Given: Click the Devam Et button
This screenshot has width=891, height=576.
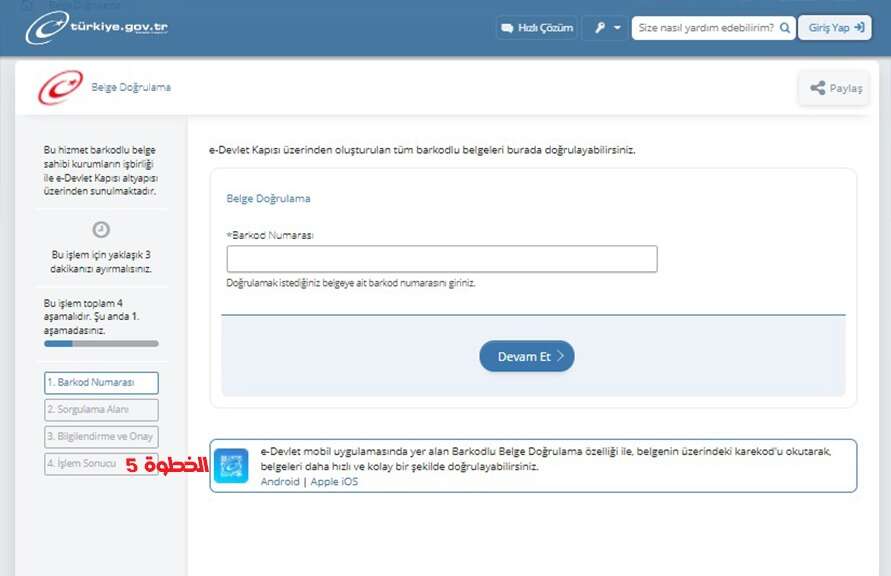Looking at the screenshot, I should tap(527, 356).
